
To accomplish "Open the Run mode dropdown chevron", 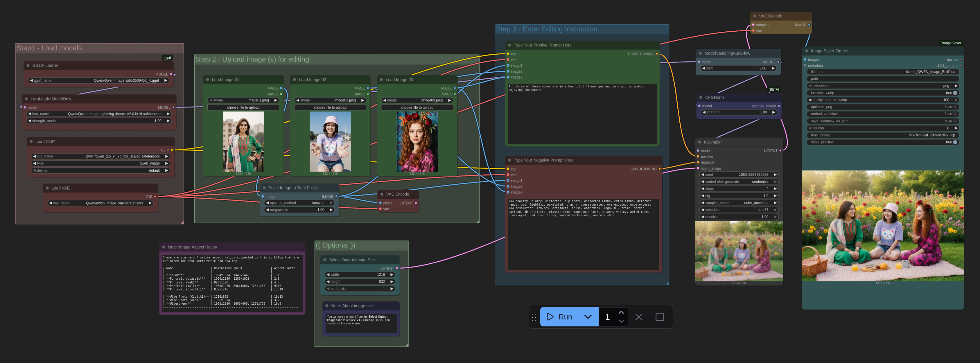I will 588,317.
